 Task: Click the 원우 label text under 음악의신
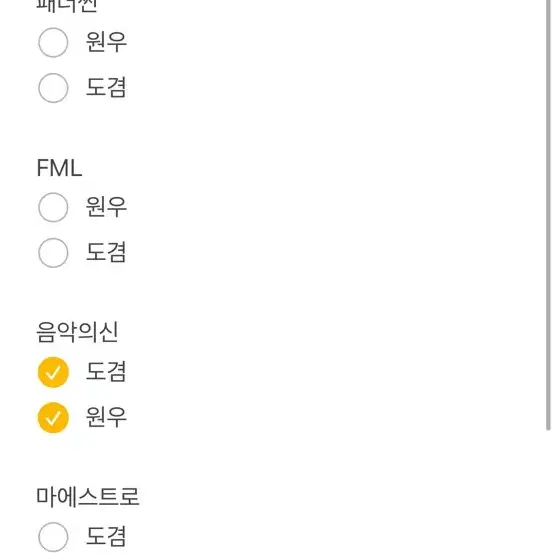(106, 417)
